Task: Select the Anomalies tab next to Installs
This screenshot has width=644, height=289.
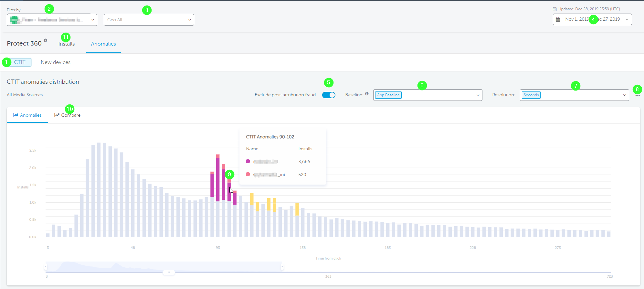Action: pos(103,44)
